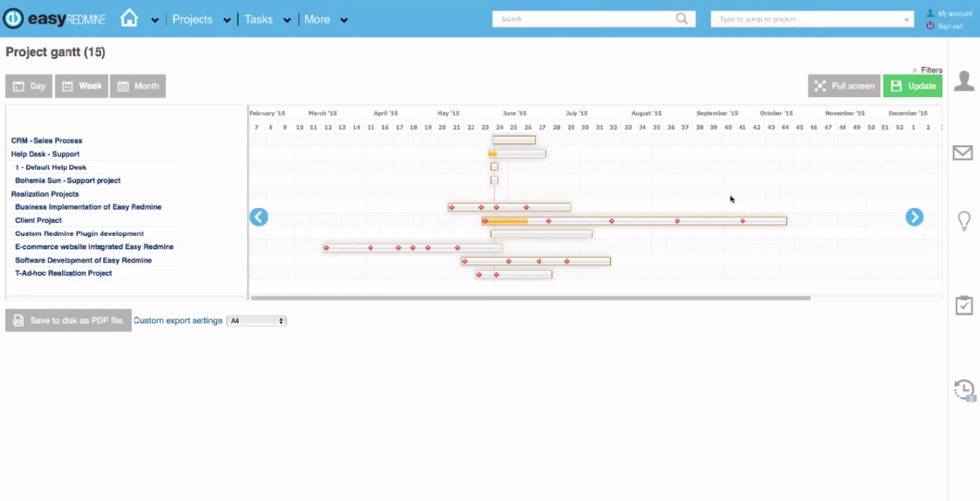Click the Client Project orange progress bar
This screenshot has width=980, height=501.
(506, 221)
